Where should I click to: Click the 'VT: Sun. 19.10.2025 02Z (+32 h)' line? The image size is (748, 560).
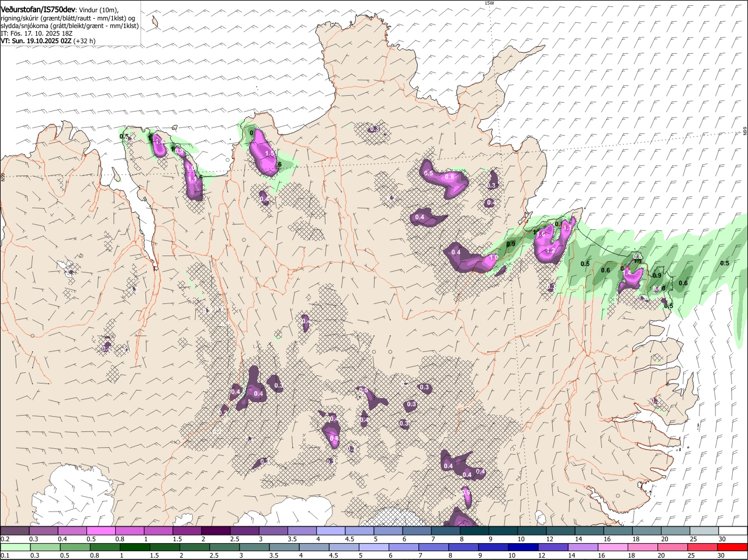48,41
